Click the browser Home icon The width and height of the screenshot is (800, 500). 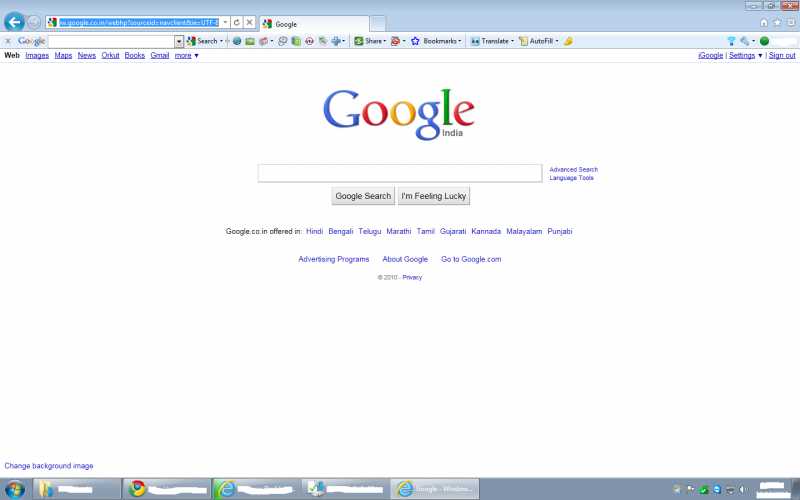coord(764,22)
